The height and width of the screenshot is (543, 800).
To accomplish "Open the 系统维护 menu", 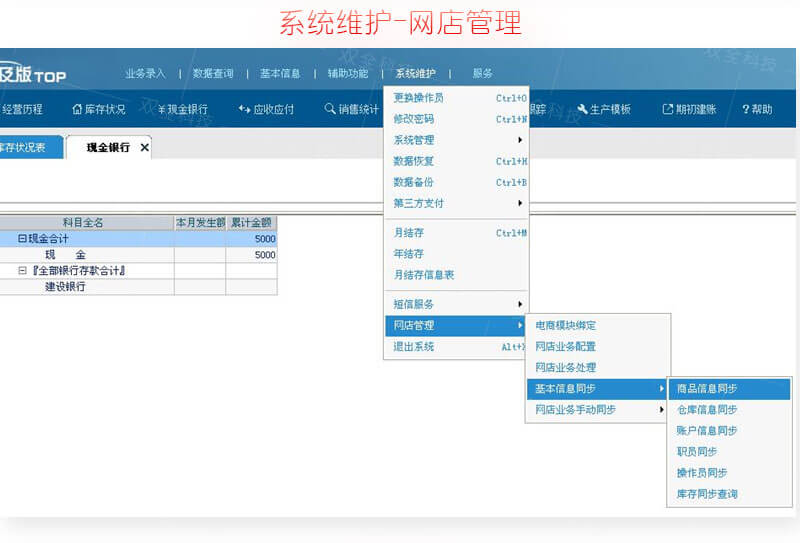I will tap(415, 73).
